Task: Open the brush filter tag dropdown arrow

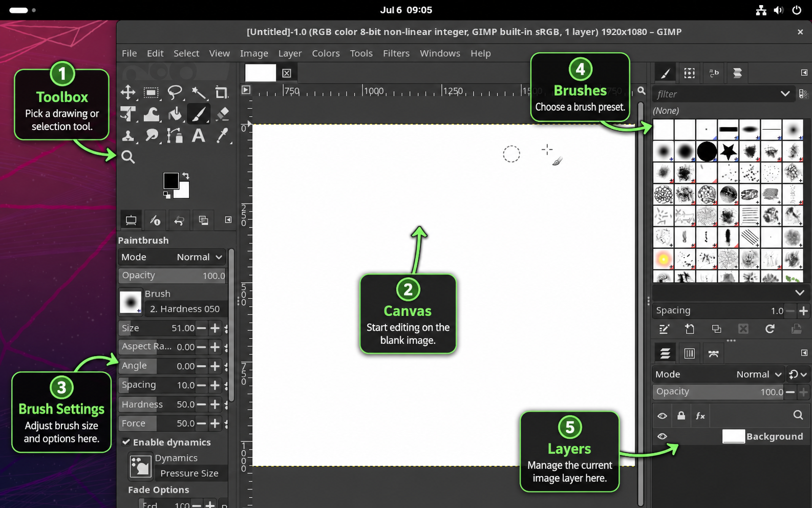Action: [785, 94]
